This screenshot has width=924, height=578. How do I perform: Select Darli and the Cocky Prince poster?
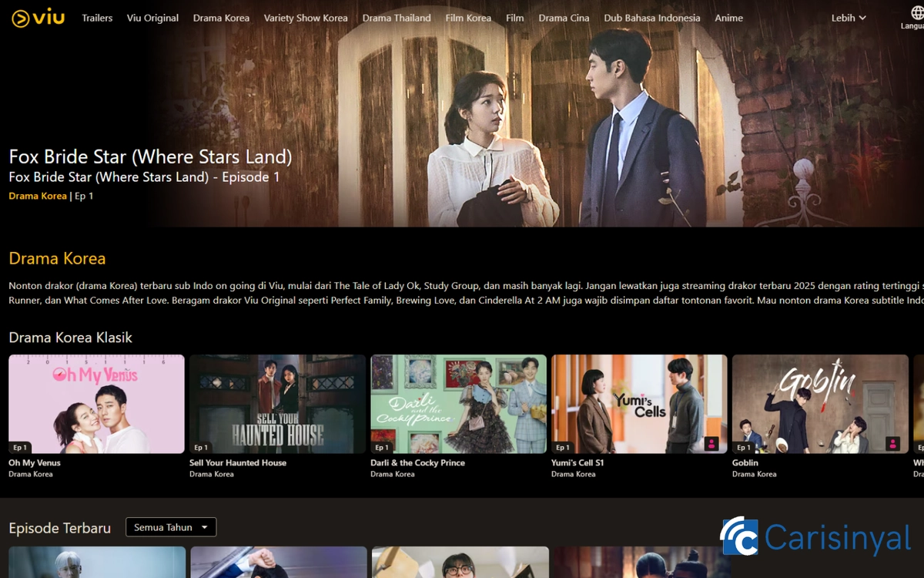point(458,404)
